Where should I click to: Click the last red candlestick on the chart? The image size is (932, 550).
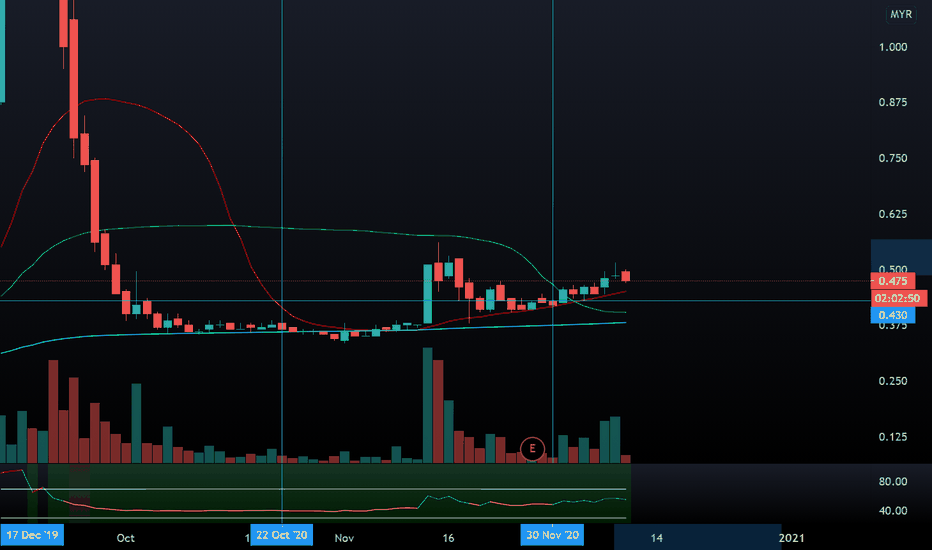(x=626, y=276)
